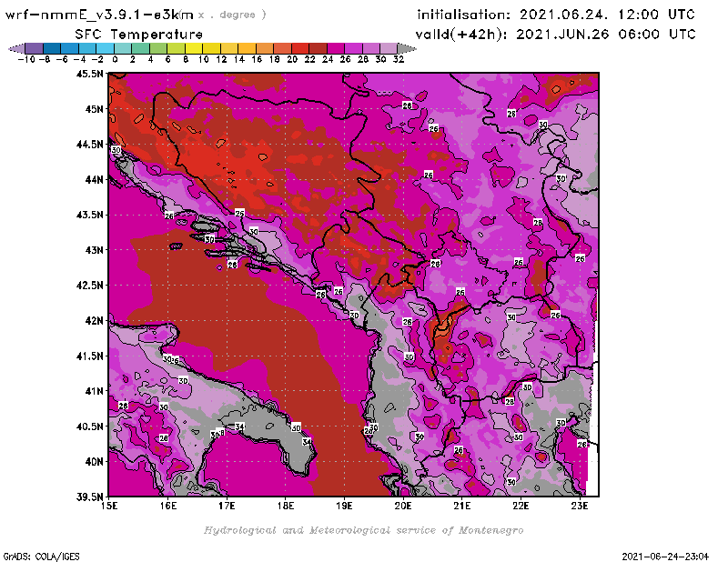Click the 'valid(+42h): 2021.JUN.26 06:00 UTC' line

coord(555,34)
